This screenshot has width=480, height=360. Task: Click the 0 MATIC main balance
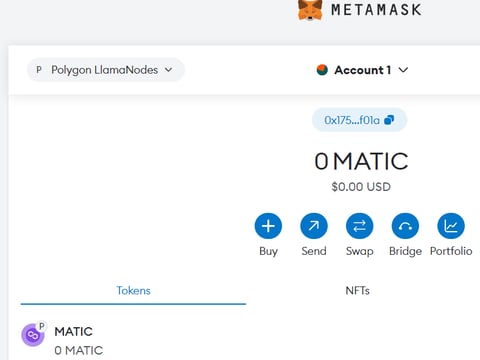pyautogui.click(x=361, y=161)
